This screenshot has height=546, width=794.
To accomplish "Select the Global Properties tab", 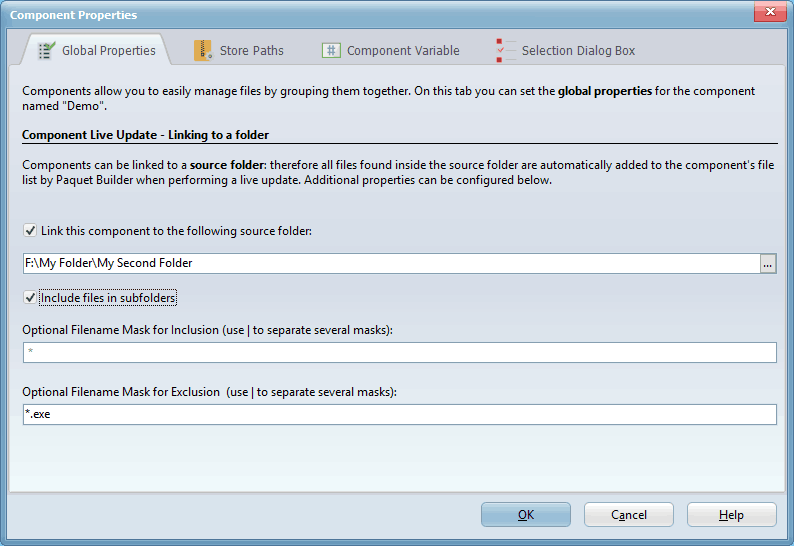I will (x=108, y=50).
